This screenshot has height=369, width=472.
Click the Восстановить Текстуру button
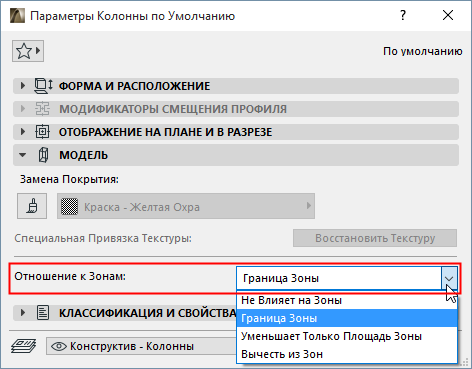click(375, 238)
